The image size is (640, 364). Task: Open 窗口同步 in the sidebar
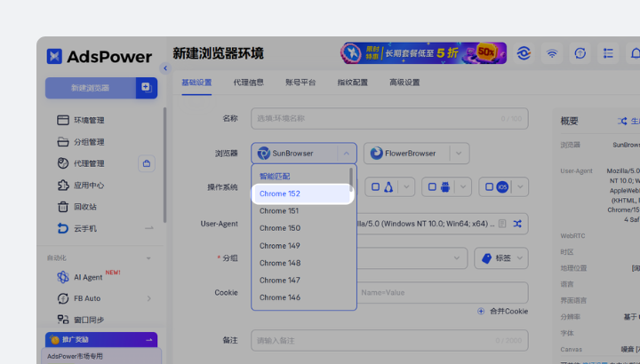click(80, 320)
